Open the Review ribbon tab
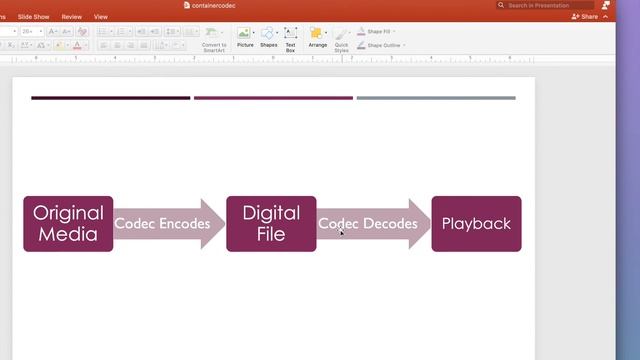 [x=71, y=17]
